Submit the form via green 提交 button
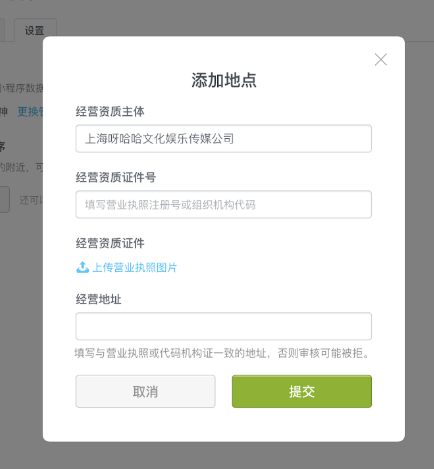This screenshot has width=434, height=469. point(302,391)
